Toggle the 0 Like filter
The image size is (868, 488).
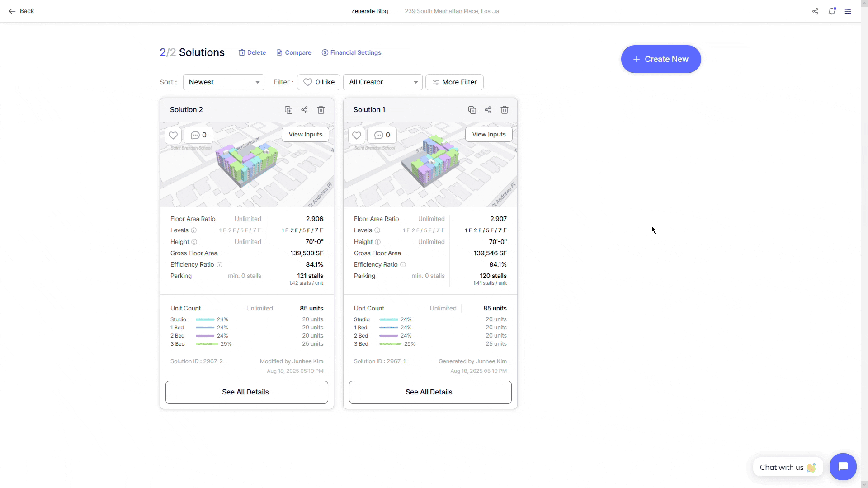coord(319,82)
